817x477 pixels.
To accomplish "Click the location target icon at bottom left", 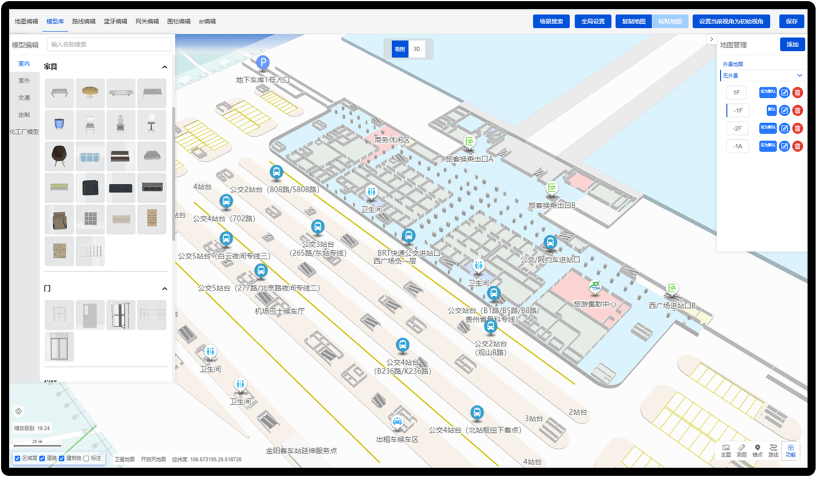I will (18, 411).
